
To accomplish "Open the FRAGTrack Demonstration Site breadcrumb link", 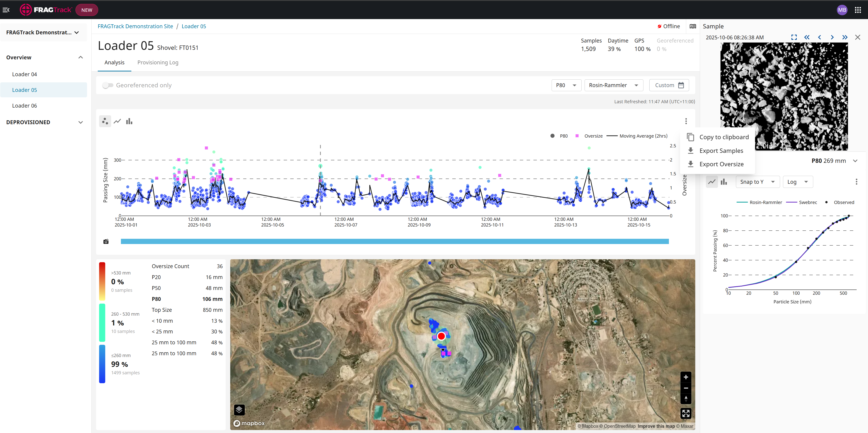I will (x=135, y=26).
